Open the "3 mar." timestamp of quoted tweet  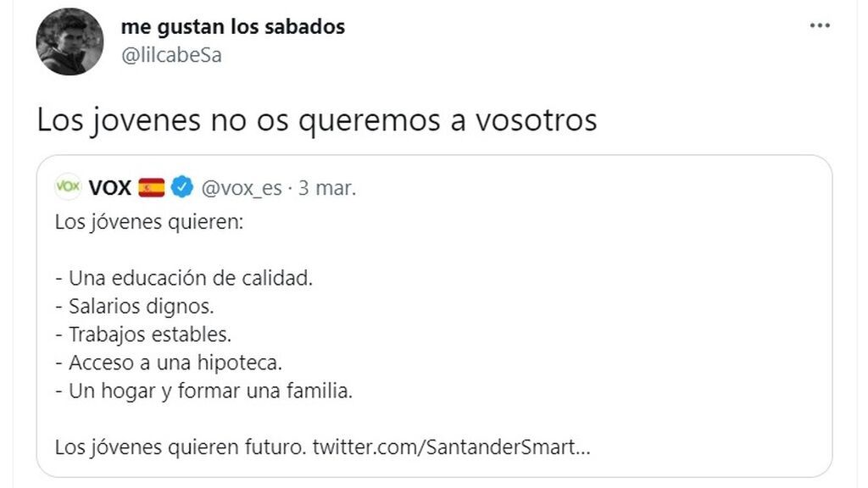pos(326,187)
